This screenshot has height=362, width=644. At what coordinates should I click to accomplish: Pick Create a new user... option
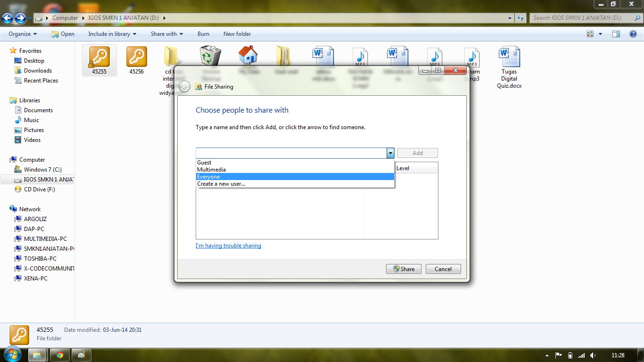tap(295, 184)
